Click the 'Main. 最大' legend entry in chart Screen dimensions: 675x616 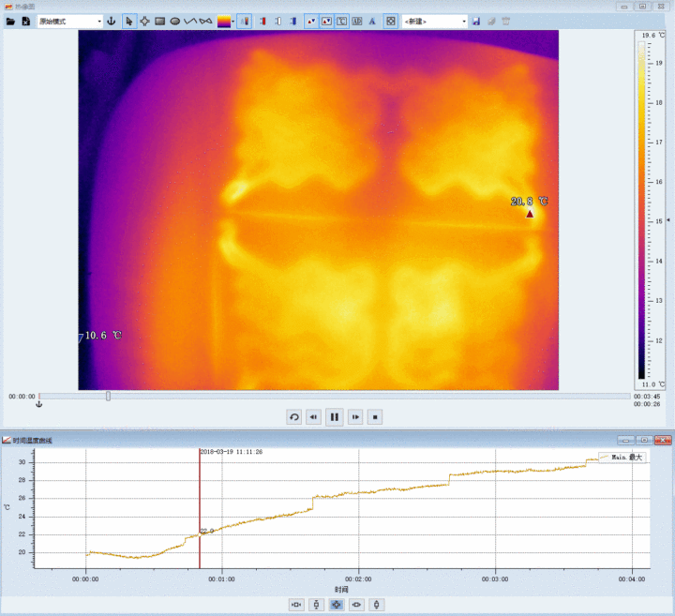click(622, 458)
